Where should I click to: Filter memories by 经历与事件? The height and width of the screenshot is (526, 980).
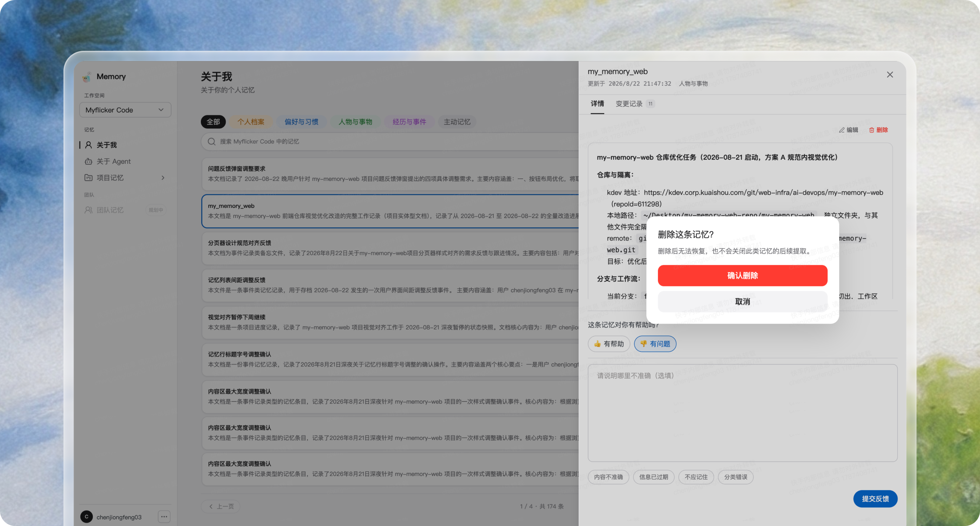tap(409, 122)
